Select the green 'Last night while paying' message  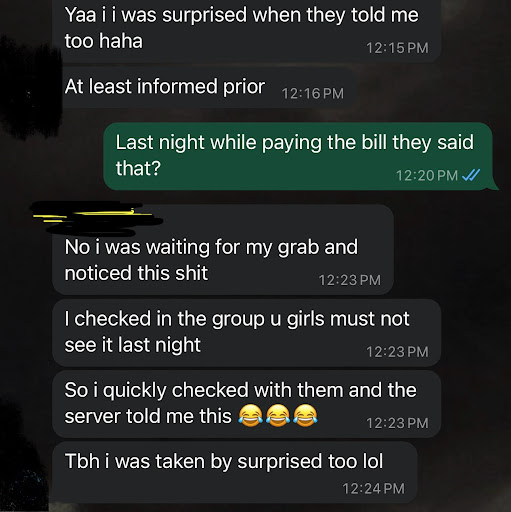(300, 156)
